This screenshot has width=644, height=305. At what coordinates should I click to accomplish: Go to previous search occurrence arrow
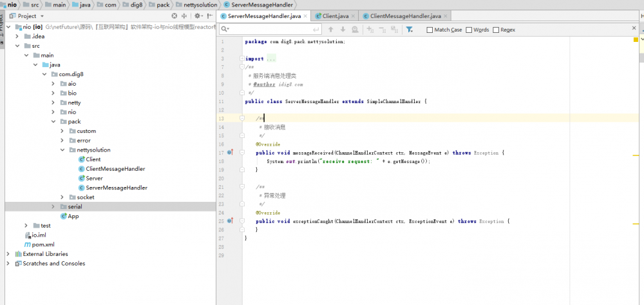330,30
